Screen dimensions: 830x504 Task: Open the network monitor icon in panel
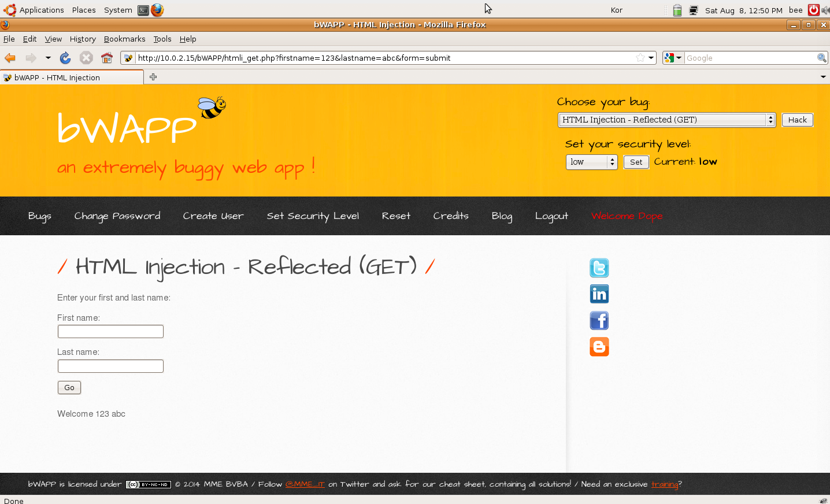[694, 10]
